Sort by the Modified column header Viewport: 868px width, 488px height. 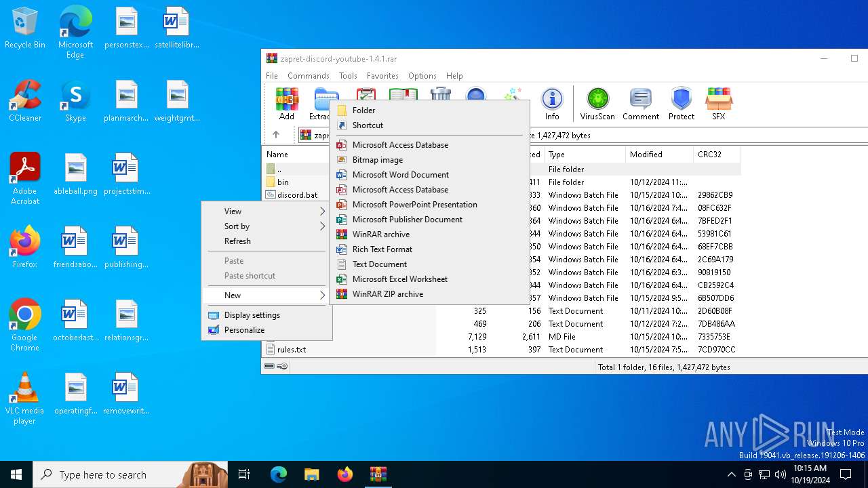(x=659, y=155)
